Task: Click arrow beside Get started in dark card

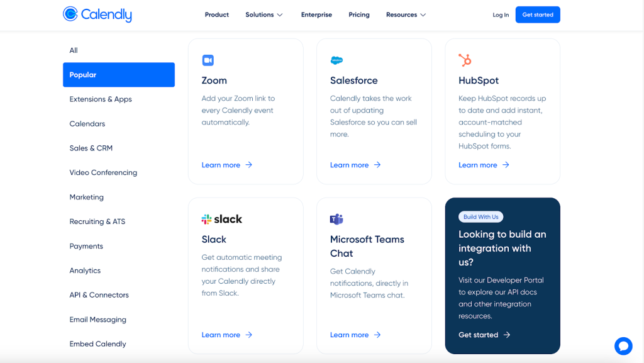Action: point(507,335)
